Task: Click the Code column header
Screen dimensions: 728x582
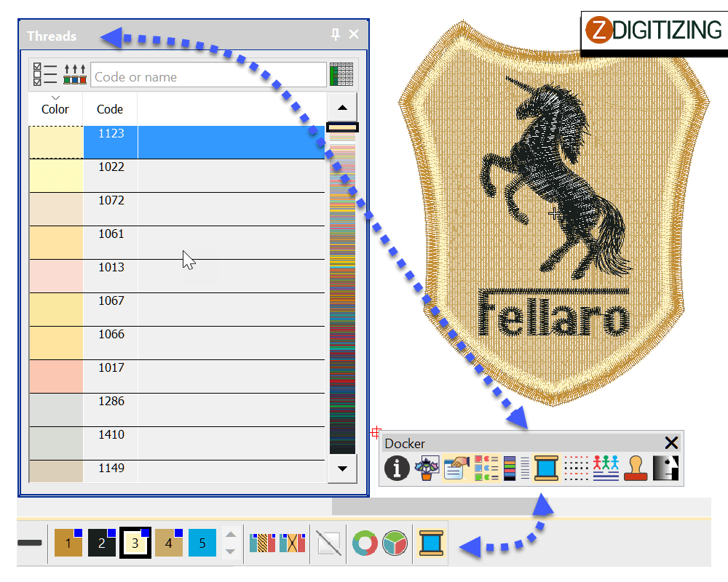Action: (109, 109)
